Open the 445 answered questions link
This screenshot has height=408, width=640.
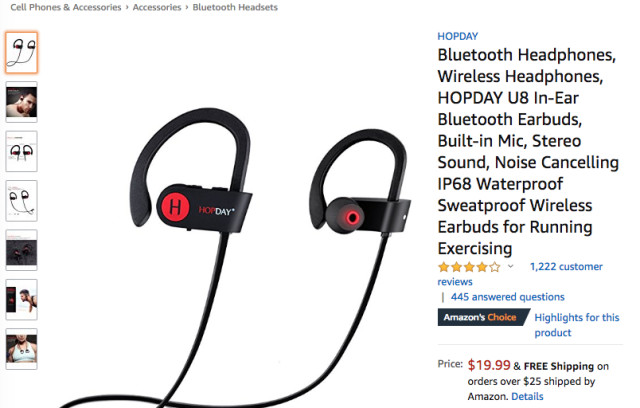click(507, 297)
